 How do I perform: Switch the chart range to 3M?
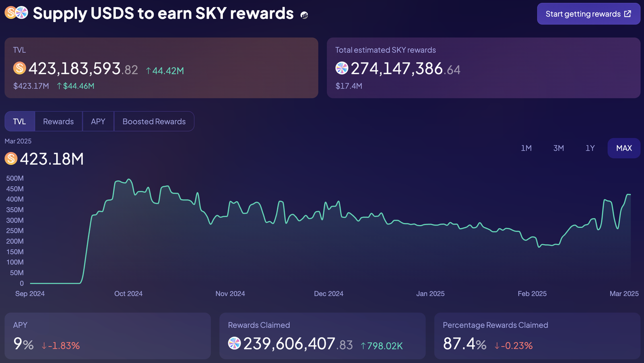(558, 148)
